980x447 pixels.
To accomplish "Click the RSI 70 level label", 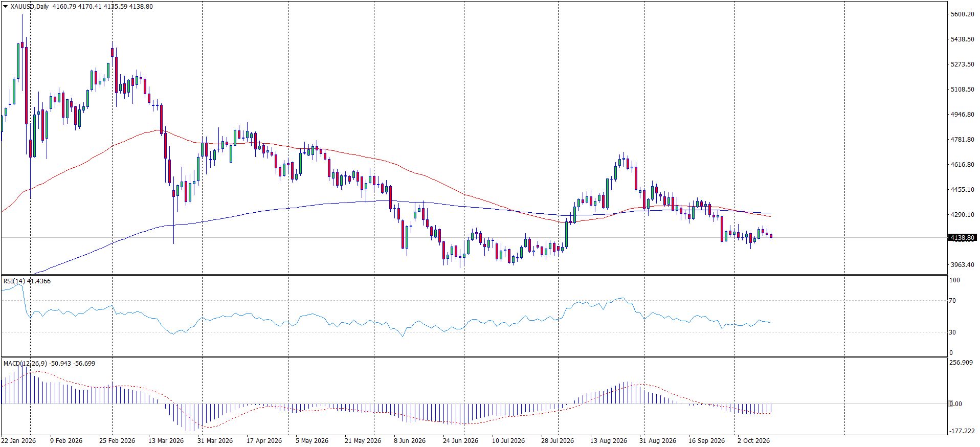I will tap(952, 301).
